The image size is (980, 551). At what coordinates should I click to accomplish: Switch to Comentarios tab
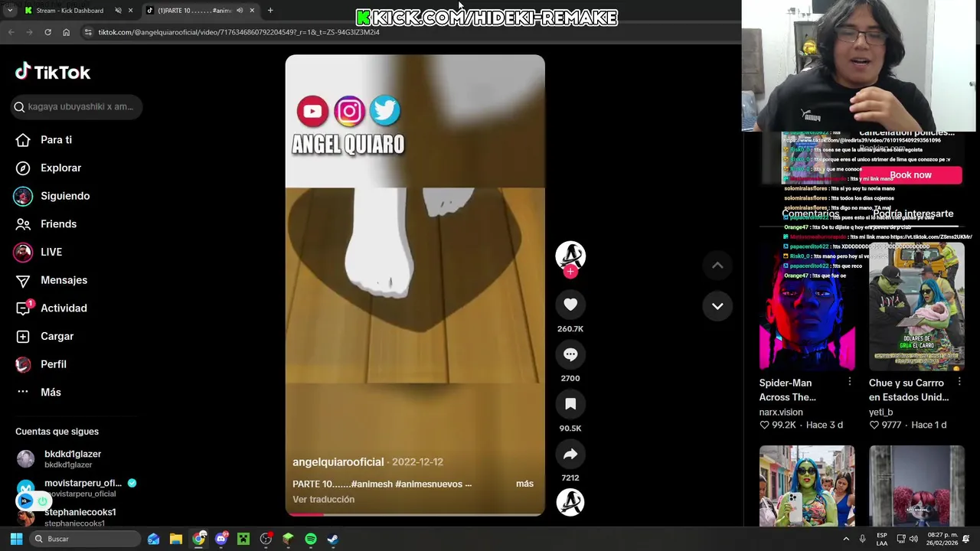[810, 214]
